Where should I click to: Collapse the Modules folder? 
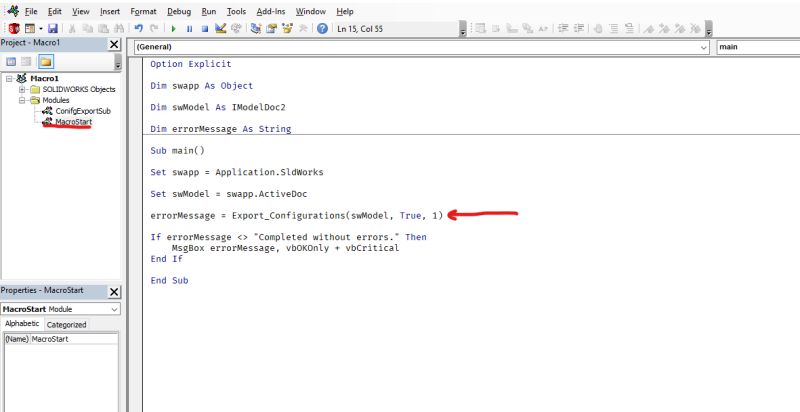tap(22, 100)
